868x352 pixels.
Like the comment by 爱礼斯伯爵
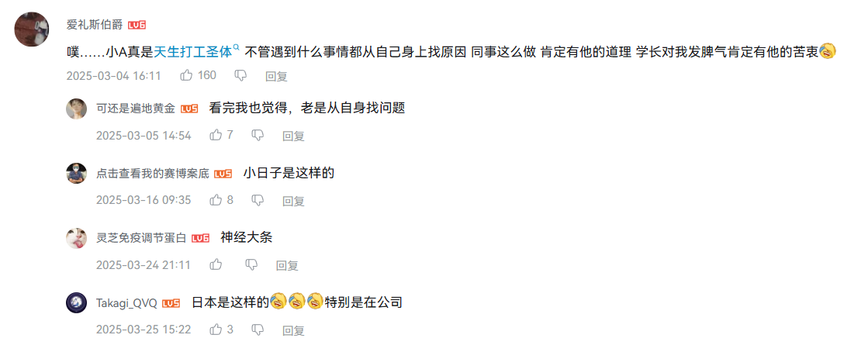pyautogui.click(x=187, y=75)
